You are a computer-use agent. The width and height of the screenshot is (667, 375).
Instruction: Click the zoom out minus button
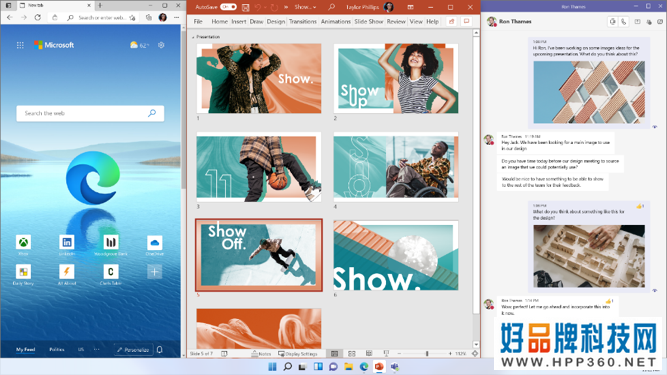[x=399, y=353]
